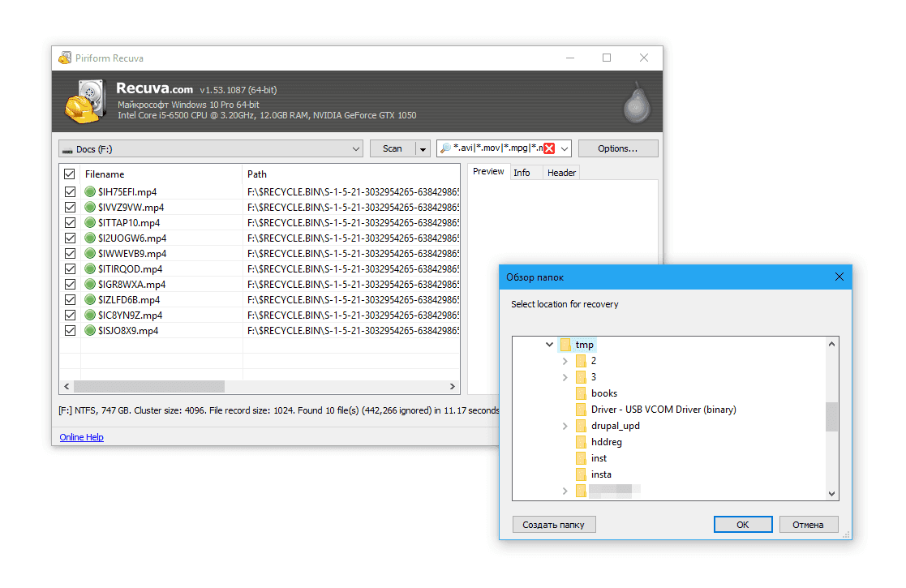Open the Online Help link

pos(81,437)
